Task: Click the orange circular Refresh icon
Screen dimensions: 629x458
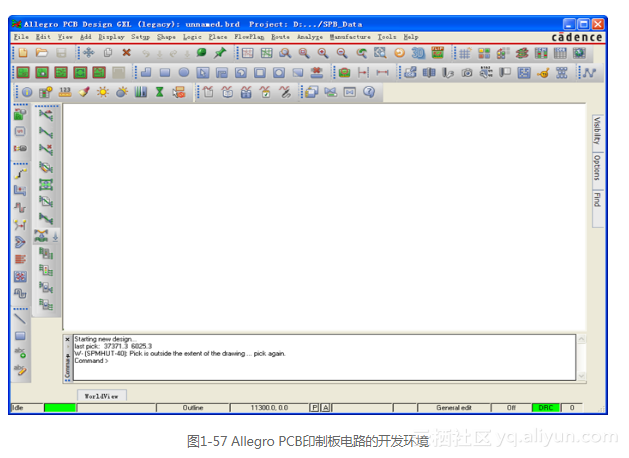Action: (399, 53)
